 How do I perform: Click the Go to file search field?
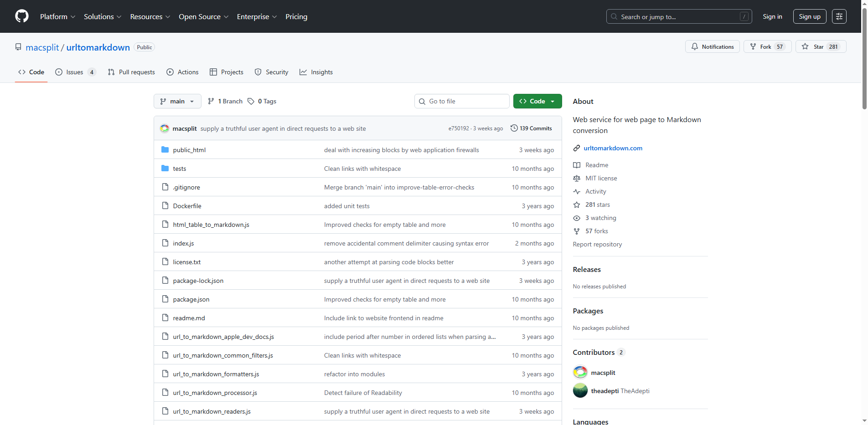461,101
